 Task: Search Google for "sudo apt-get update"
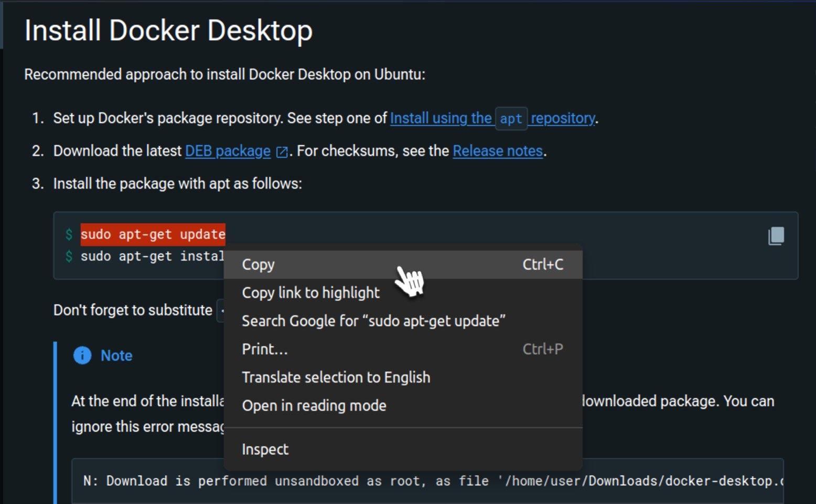pos(403,321)
